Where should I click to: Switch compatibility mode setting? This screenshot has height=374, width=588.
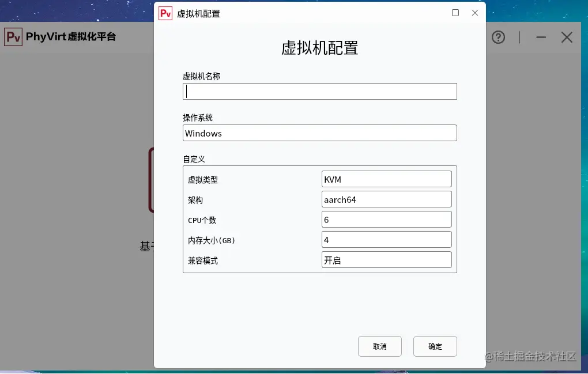click(386, 259)
